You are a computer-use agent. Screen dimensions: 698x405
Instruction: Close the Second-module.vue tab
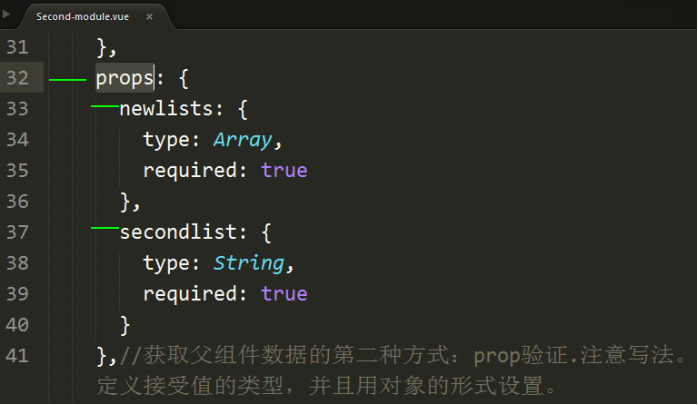coord(150,16)
